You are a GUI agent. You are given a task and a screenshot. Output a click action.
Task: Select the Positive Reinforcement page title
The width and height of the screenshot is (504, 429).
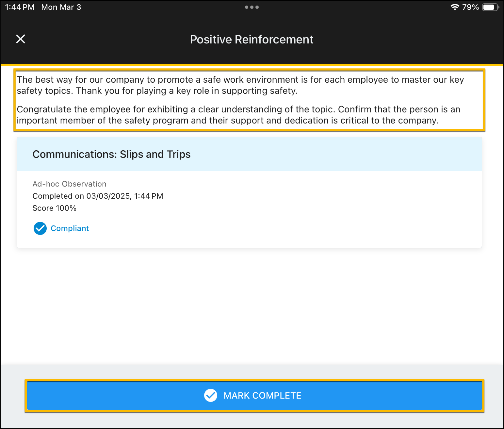tap(252, 40)
